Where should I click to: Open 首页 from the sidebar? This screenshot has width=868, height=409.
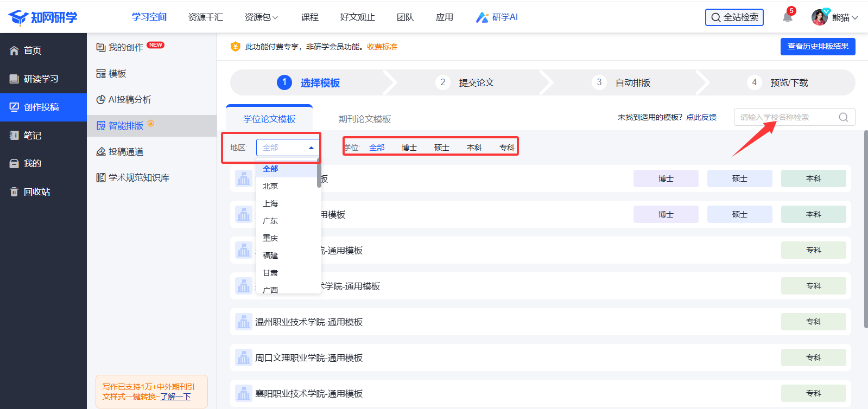pos(33,50)
